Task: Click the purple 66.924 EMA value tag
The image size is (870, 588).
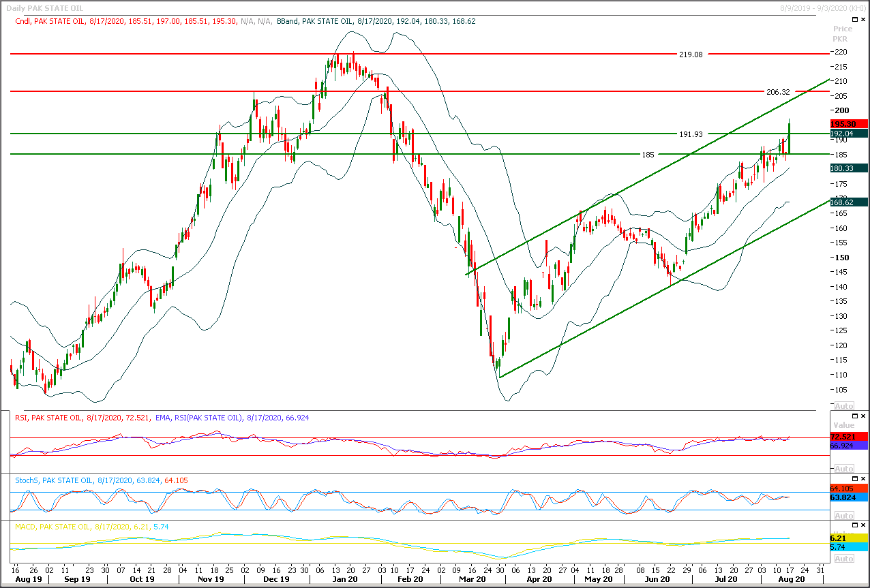Action: (x=849, y=445)
